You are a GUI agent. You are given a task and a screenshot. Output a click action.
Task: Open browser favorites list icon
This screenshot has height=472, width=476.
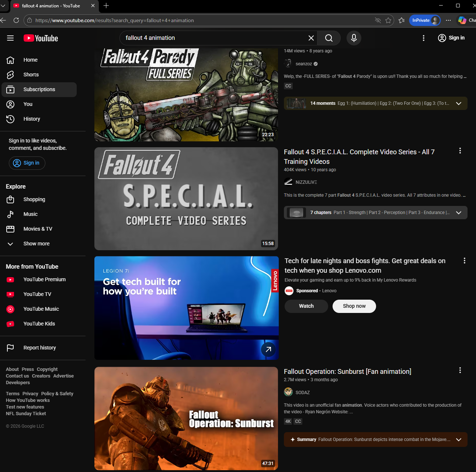402,20
